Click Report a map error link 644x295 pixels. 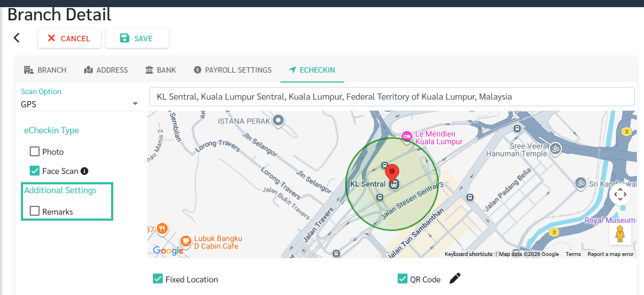point(610,254)
